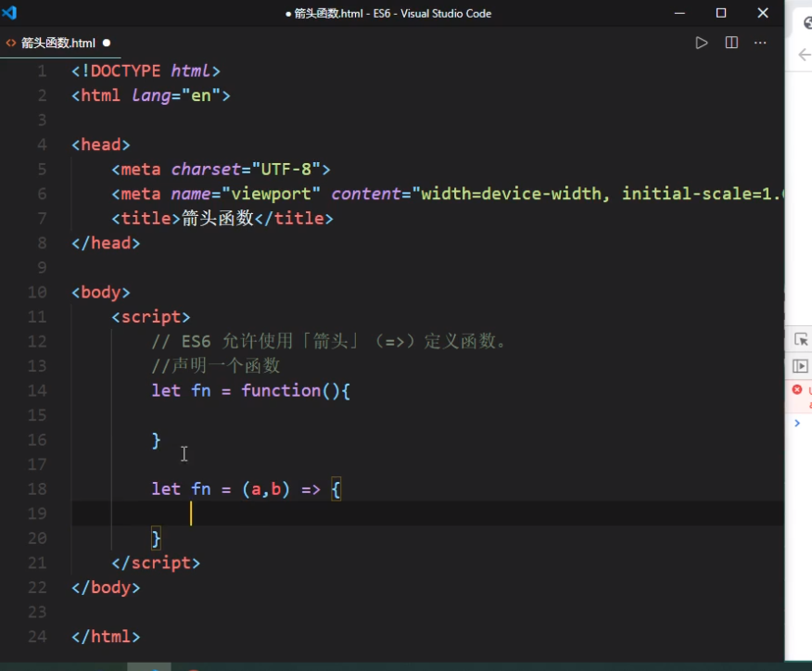Click the content="width=device-width attribute
Image resolution: width=812 pixels, height=671 pixels.
(x=466, y=194)
